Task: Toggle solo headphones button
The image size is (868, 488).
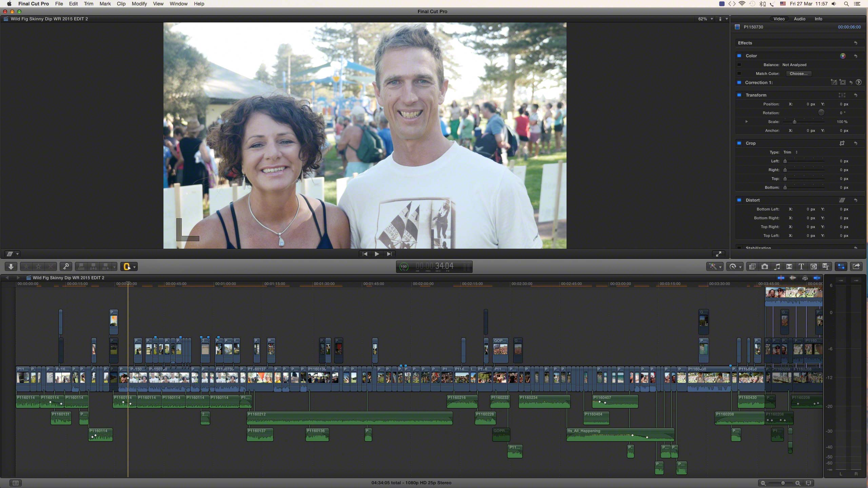Action: click(805, 278)
